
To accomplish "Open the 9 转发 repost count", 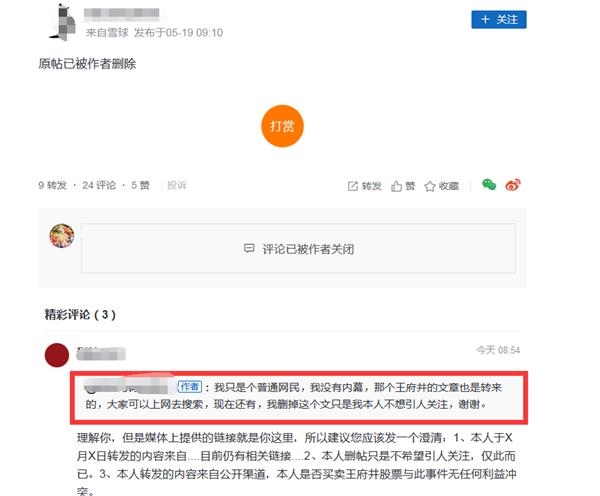I will [52, 186].
